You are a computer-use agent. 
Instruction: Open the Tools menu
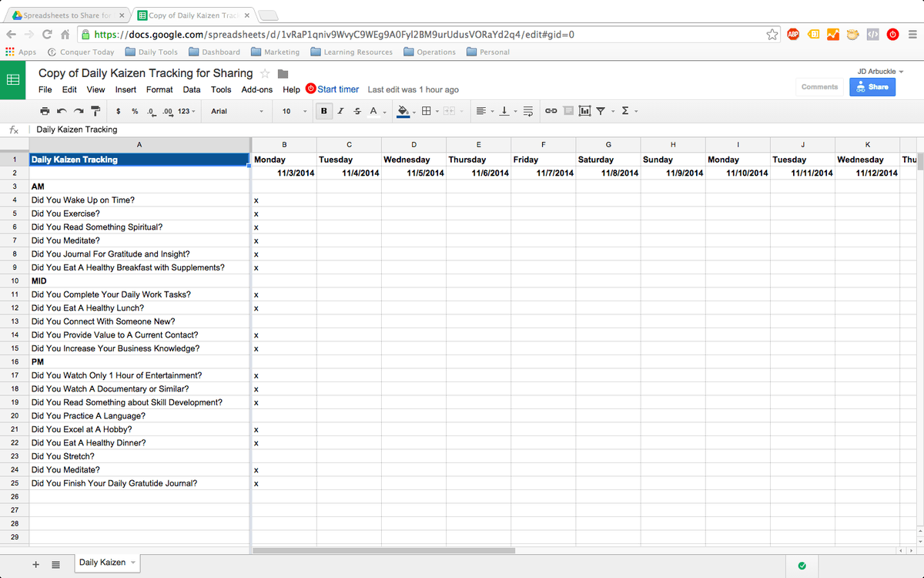221,89
